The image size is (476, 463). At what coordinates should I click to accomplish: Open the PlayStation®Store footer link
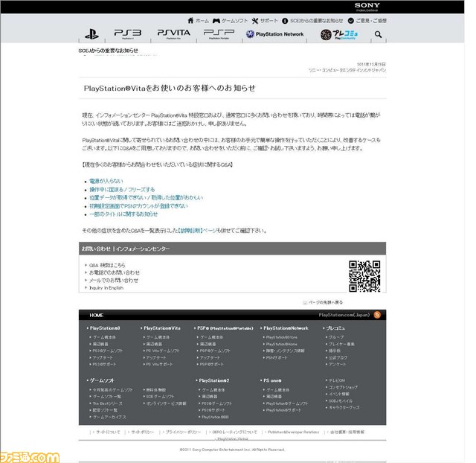[282, 337]
